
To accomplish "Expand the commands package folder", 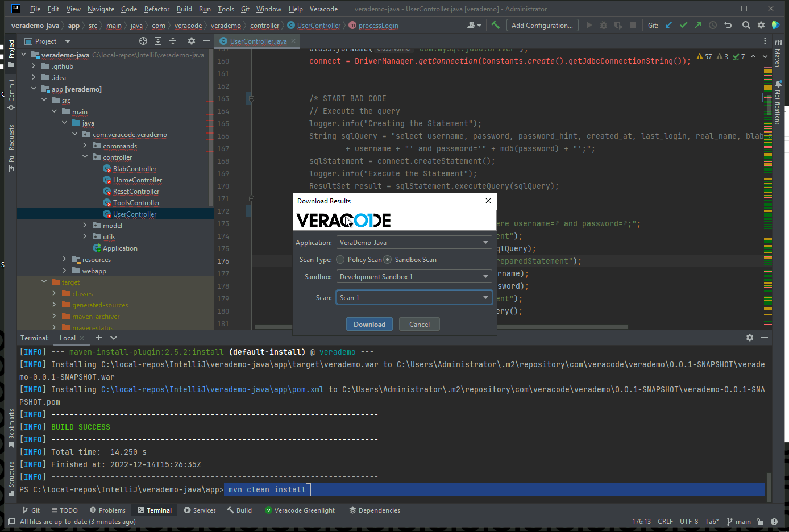I will (x=85, y=146).
